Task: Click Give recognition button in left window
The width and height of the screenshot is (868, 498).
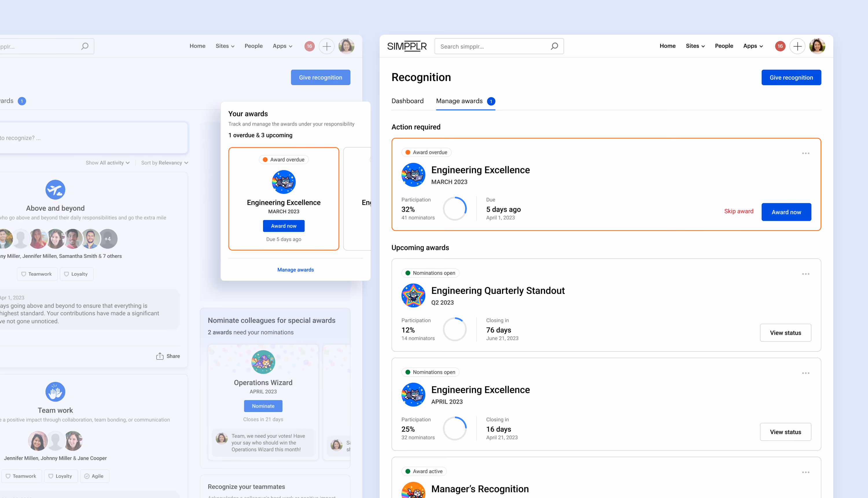Action: 321,78
